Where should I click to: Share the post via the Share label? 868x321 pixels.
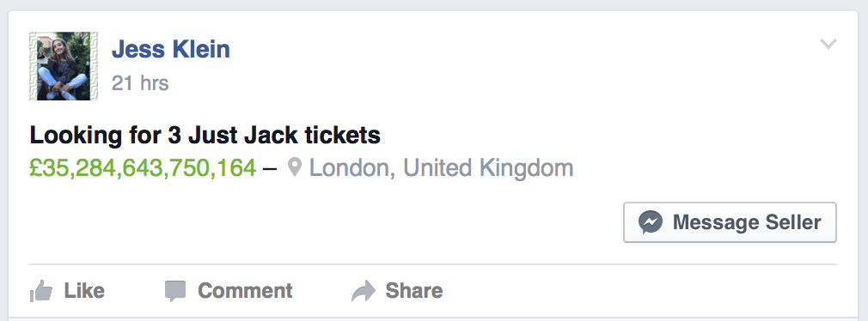click(x=414, y=291)
